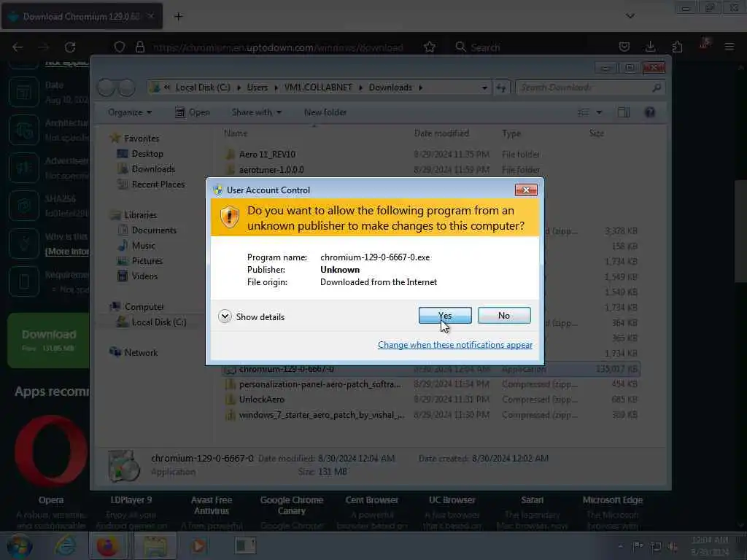Sort files by the Name column
747x560 pixels.
pyautogui.click(x=236, y=133)
